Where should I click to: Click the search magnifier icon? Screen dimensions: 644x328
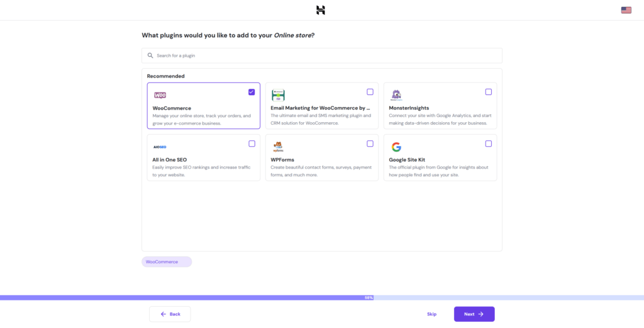[x=150, y=55]
